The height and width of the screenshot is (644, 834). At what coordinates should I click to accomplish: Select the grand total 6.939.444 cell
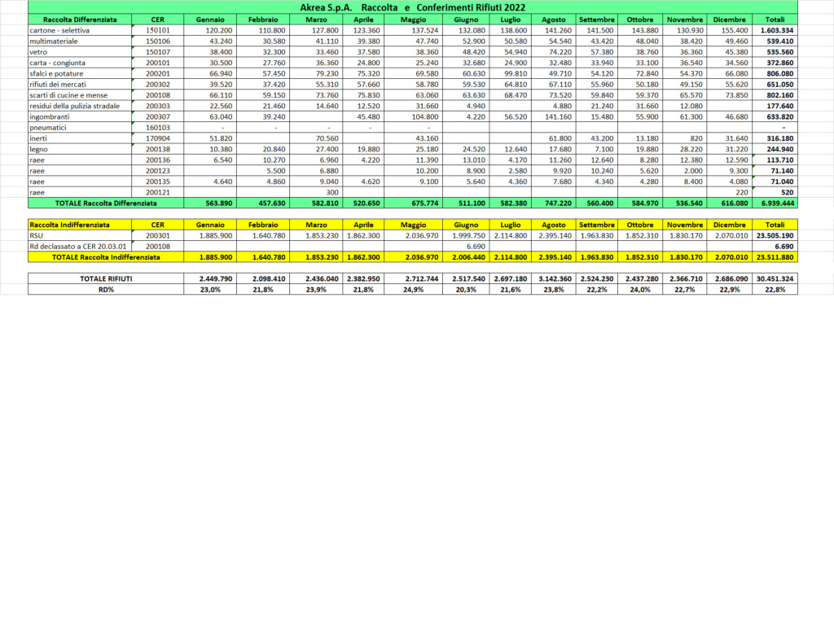(x=775, y=203)
